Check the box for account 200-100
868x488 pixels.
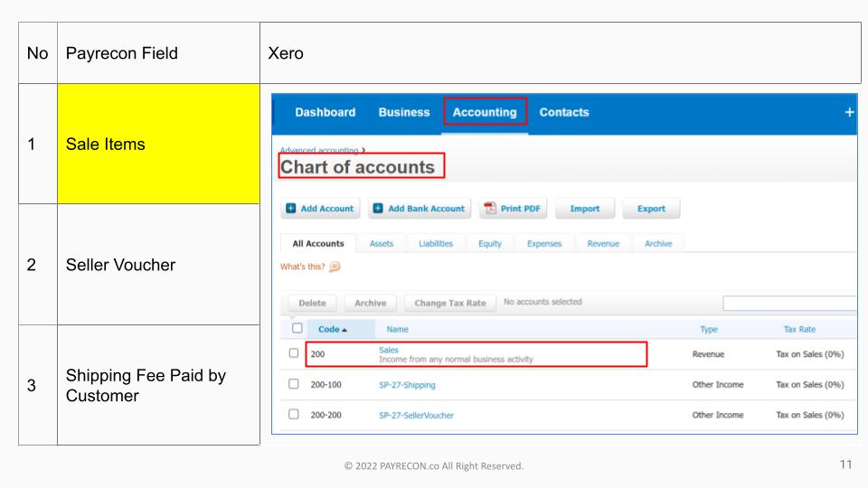coord(293,384)
